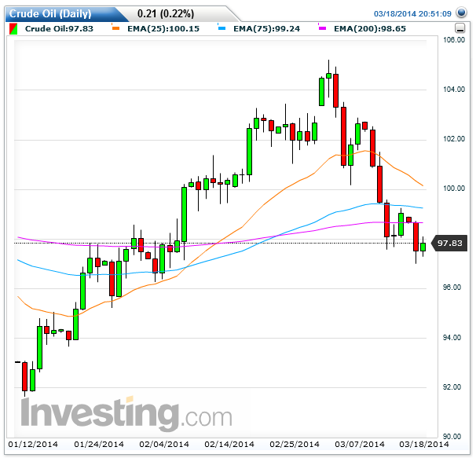Click the last green candlestick at 97.83
Viewport: 476px width, 458px height.
pos(423,247)
